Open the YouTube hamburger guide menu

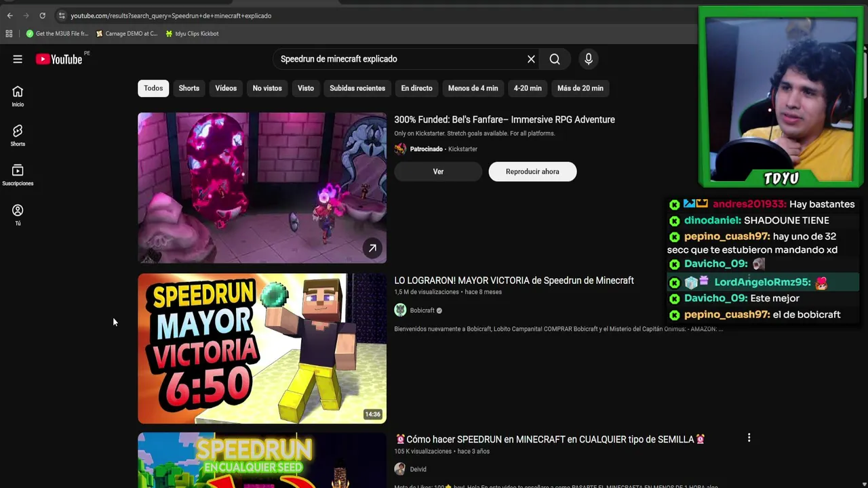18,59
